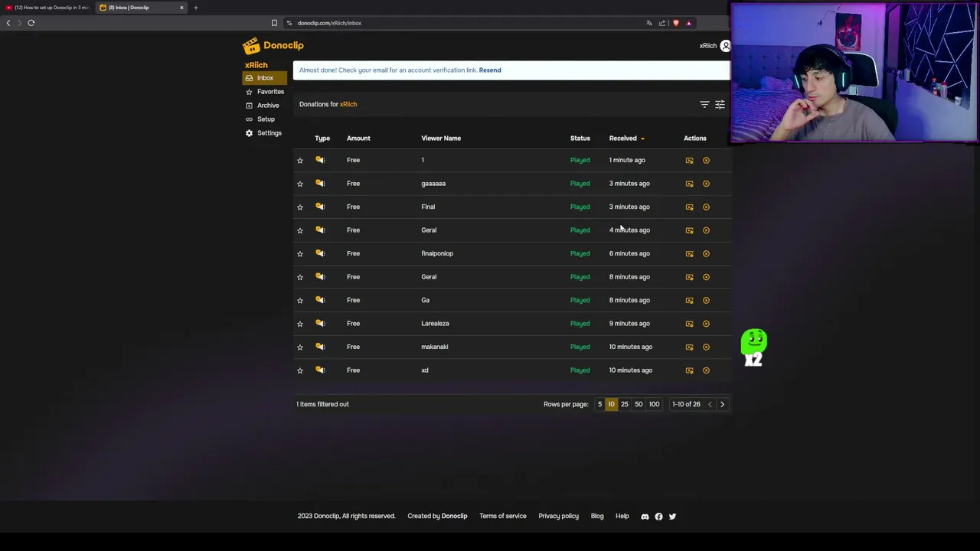Replay the donation from viewer 1
This screenshot has width=980, height=551.
(706, 161)
